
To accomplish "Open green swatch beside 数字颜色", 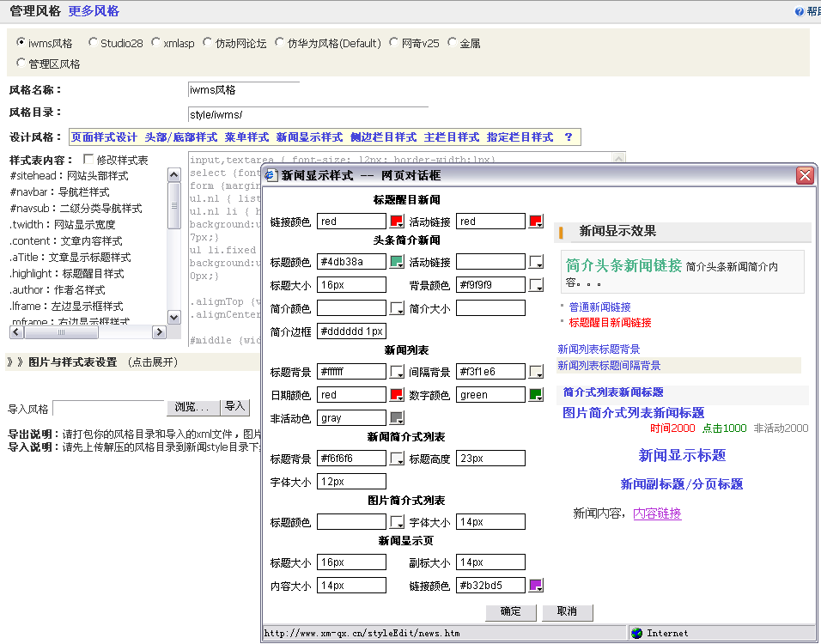I will [536, 395].
